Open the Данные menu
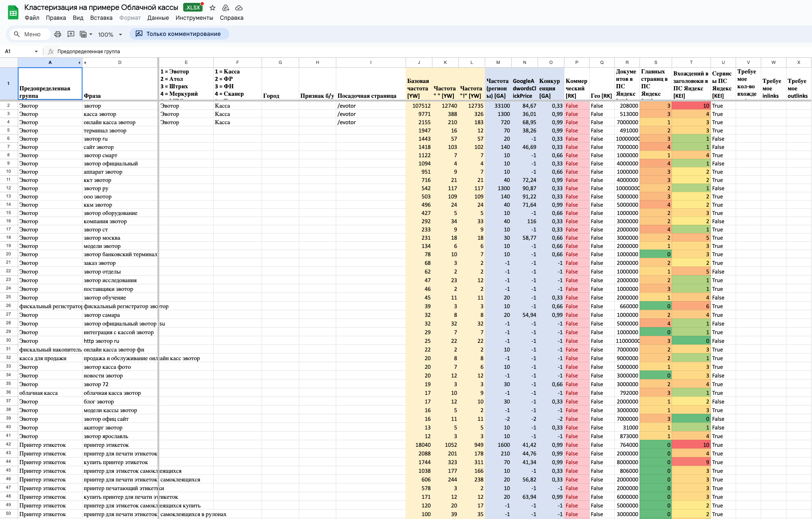This screenshot has width=812, height=519. point(158,18)
